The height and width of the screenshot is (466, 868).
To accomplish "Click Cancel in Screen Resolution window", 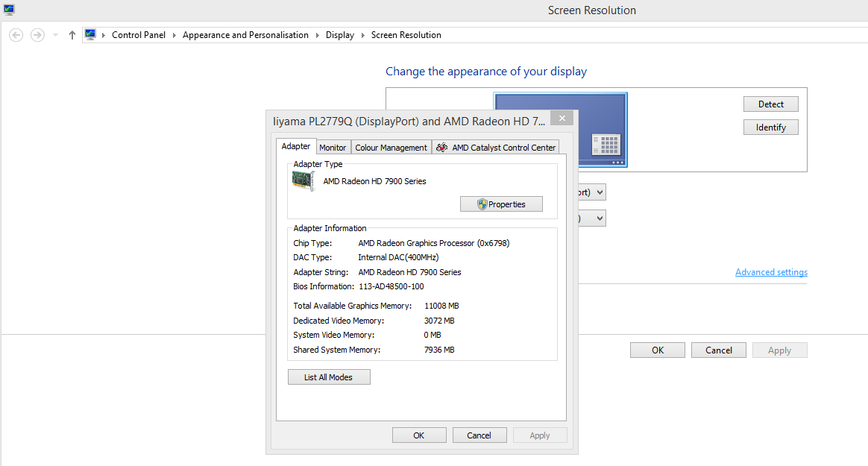I will coord(719,350).
